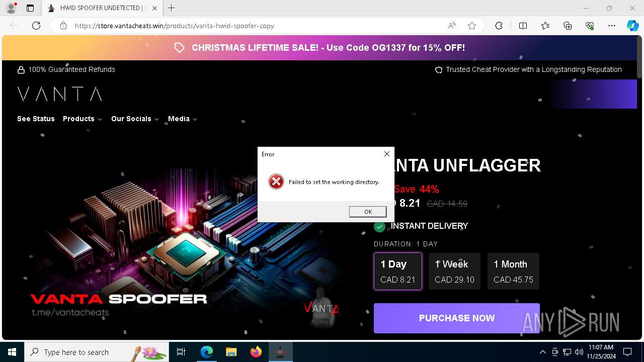Expand the Media dropdown menu

click(183, 119)
